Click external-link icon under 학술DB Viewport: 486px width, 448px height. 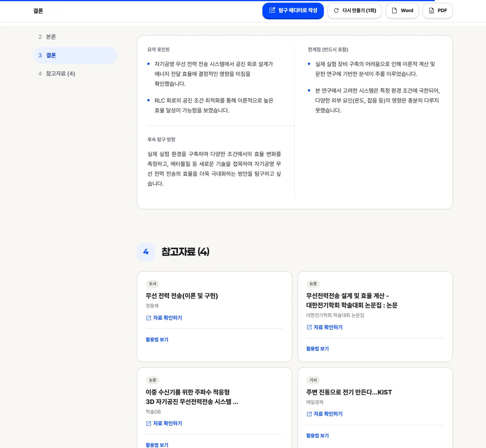tap(149, 423)
